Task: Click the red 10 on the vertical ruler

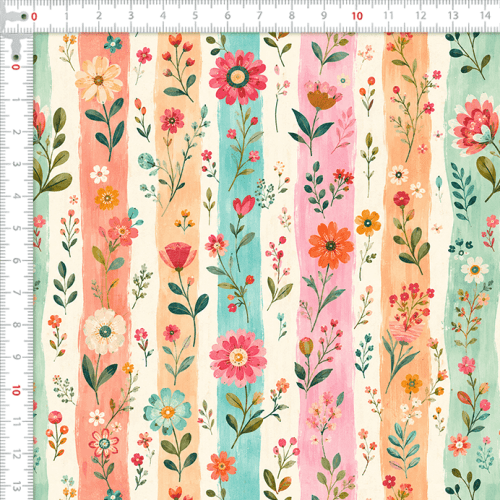Action: tap(16, 390)
